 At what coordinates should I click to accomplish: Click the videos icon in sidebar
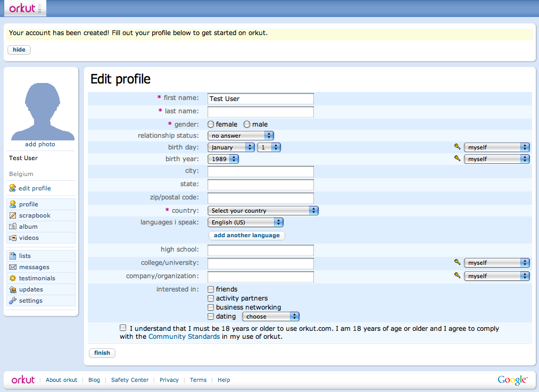13,238
